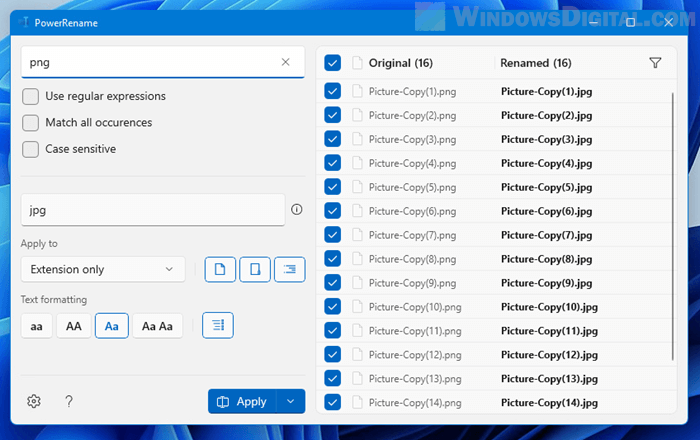Uncheck Picture-Copy(13).png checkbox
The image size is (700, 440).
(x=333, y=378)
